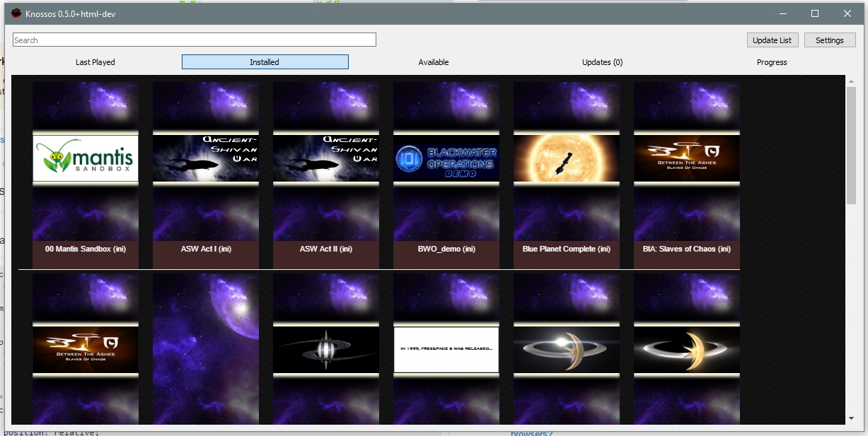Image resolution: width=868 pixels, height=436 pixels.
Task: Click the '00 Mantis Sandbox (ini)' label
Action: coord(86,249)
